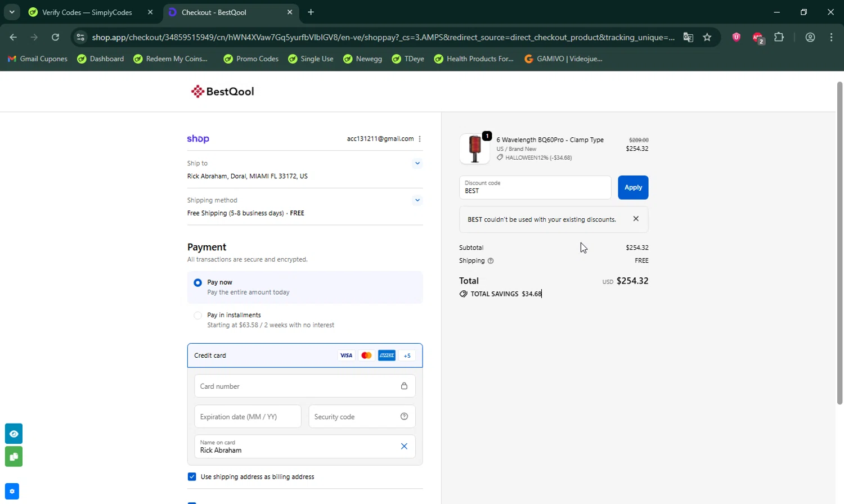Show the Shipping info help icon
844x504 pixels.
tap(491, 261)
